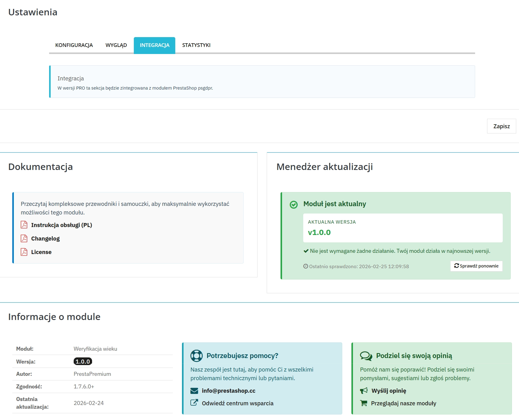The height and width of the screenshot is (420, 519).
Task: Click the megaphone icon next to Wyślij opinię
Action: coord(364,391)
